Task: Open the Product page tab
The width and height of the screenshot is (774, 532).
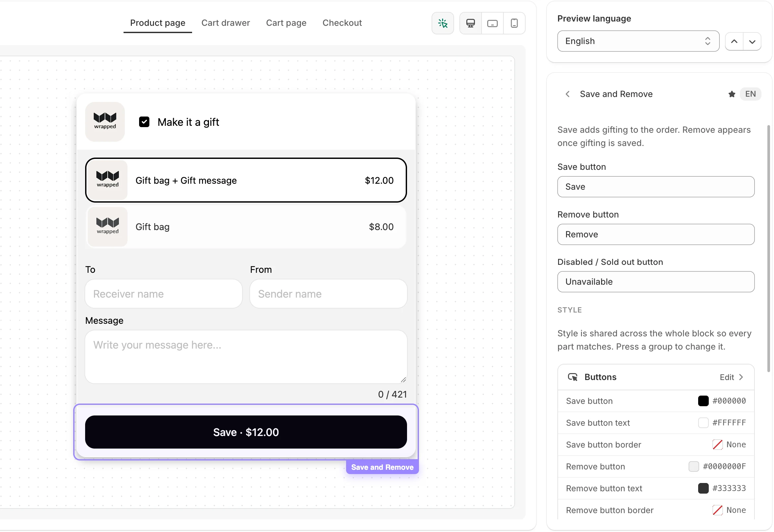Action: (x=158, y=23)
